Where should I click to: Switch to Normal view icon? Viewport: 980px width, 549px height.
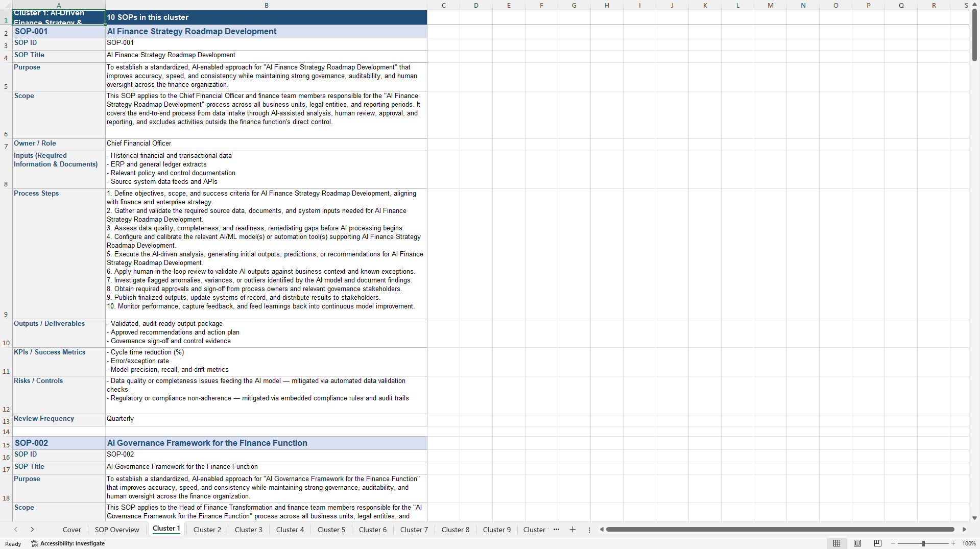coord(836,543)
